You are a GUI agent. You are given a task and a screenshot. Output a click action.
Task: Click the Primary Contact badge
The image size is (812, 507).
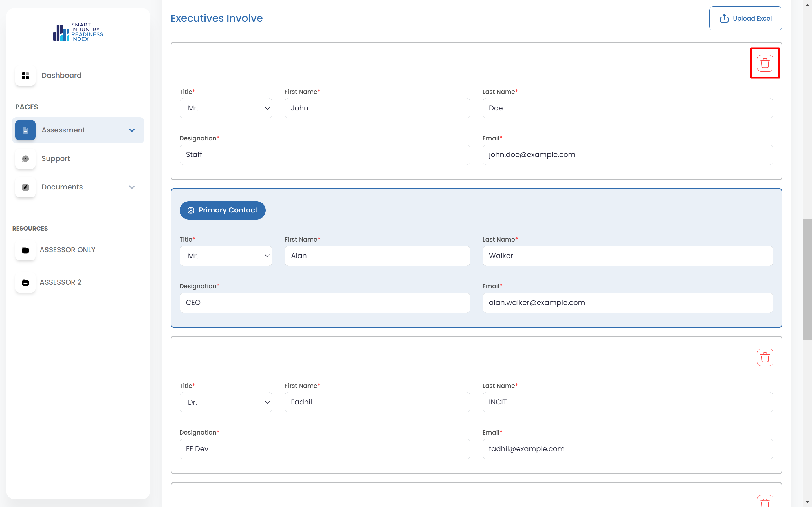[x=223, y=210]
